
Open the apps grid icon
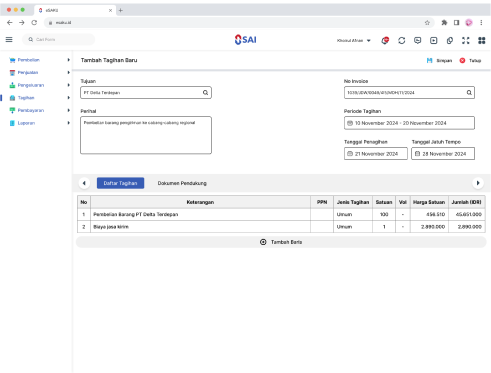[482, 40]
